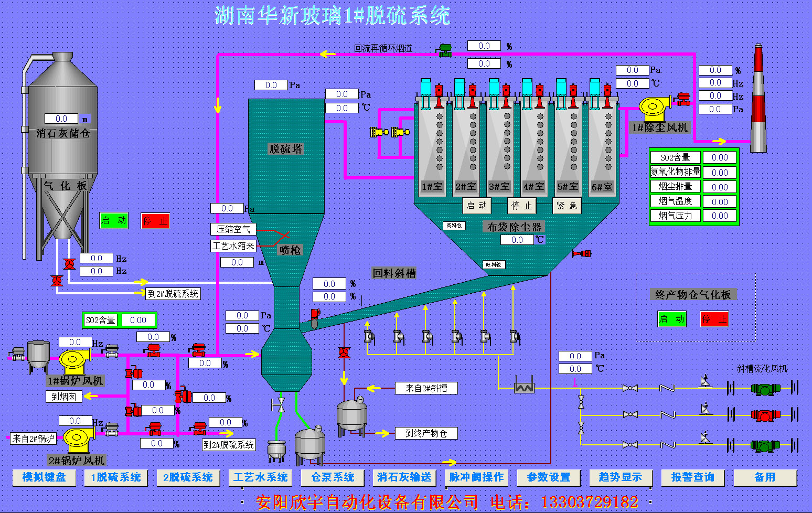Click the red valve on return chute pipe
The image size is (812, 513).
[x=344, y=352]
